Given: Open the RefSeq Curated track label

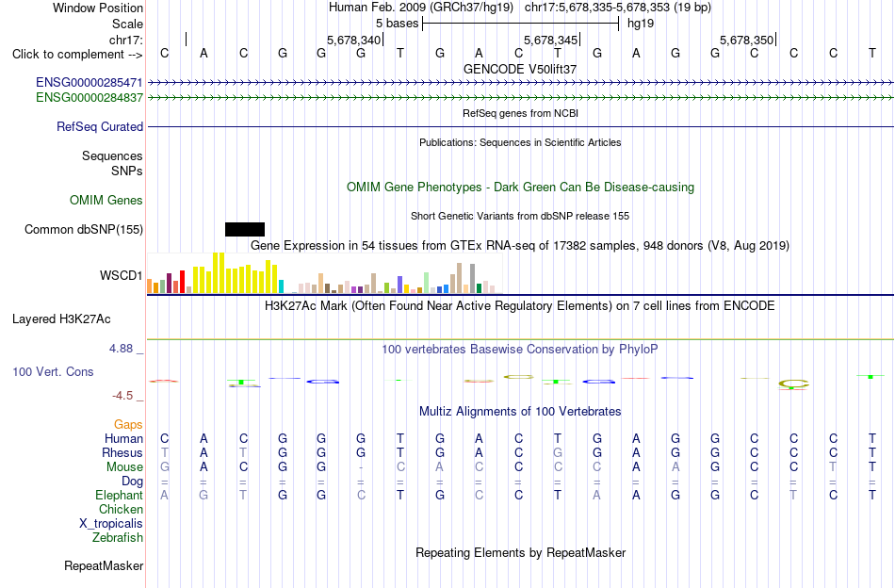Looking at the screenshot, I should (100, 126).
